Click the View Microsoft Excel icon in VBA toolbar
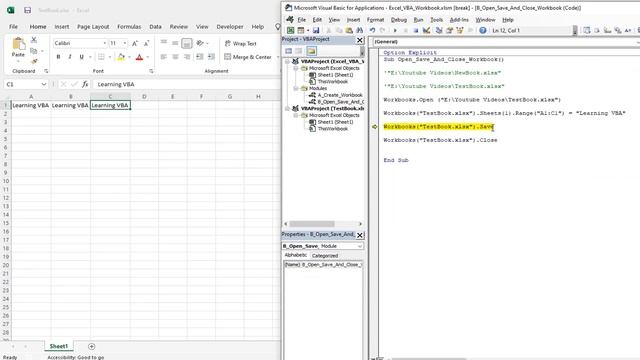640x360 pixels. (x=290, y=30)
